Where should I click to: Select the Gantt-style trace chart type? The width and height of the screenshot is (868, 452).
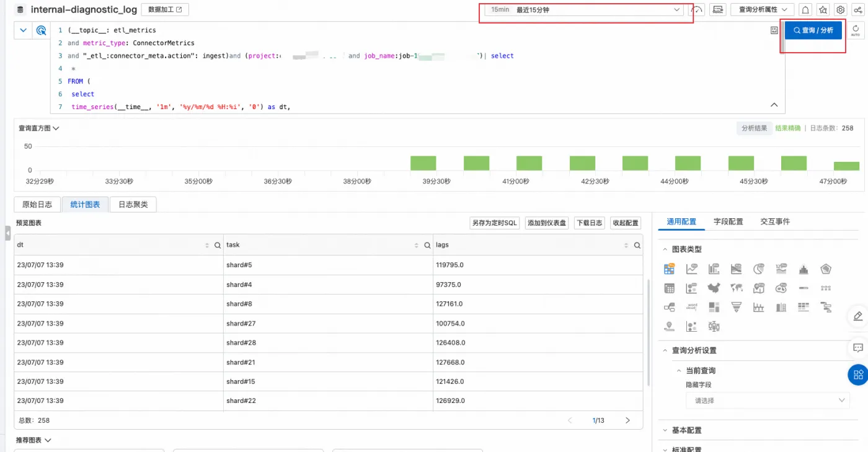tap(826, 307)
